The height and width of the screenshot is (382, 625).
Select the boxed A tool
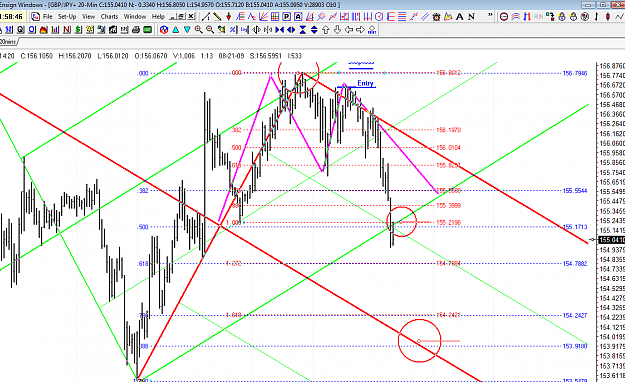[x=298, y=17]
